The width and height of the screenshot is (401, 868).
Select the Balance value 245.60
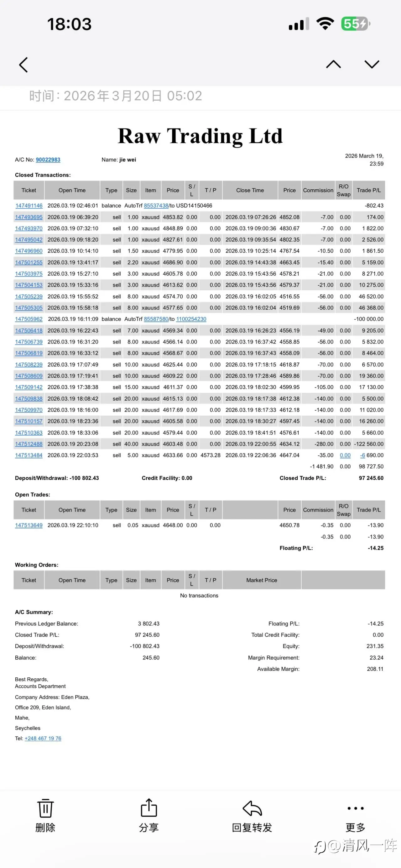tap(151, 658)
